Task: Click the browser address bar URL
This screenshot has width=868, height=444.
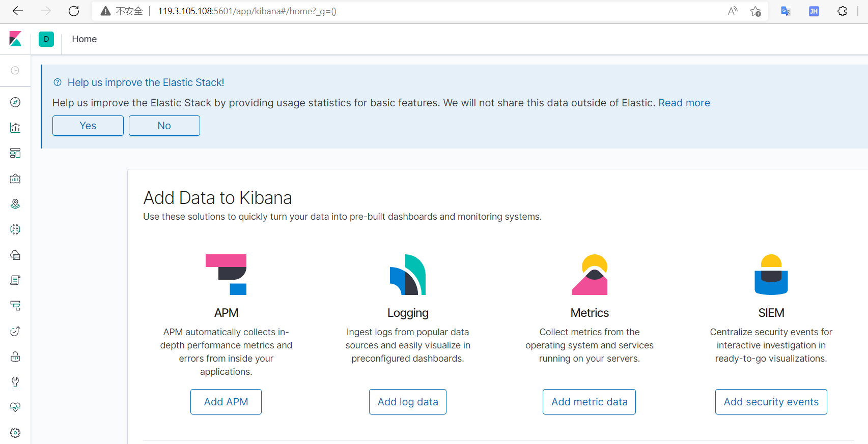Action: coord(247,11)
